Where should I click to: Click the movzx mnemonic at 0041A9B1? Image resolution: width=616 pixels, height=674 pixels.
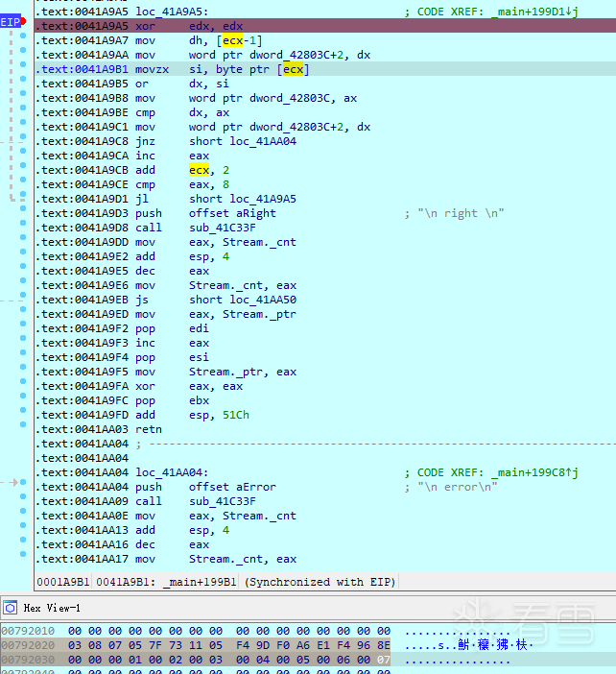click(x=152, y=70)
